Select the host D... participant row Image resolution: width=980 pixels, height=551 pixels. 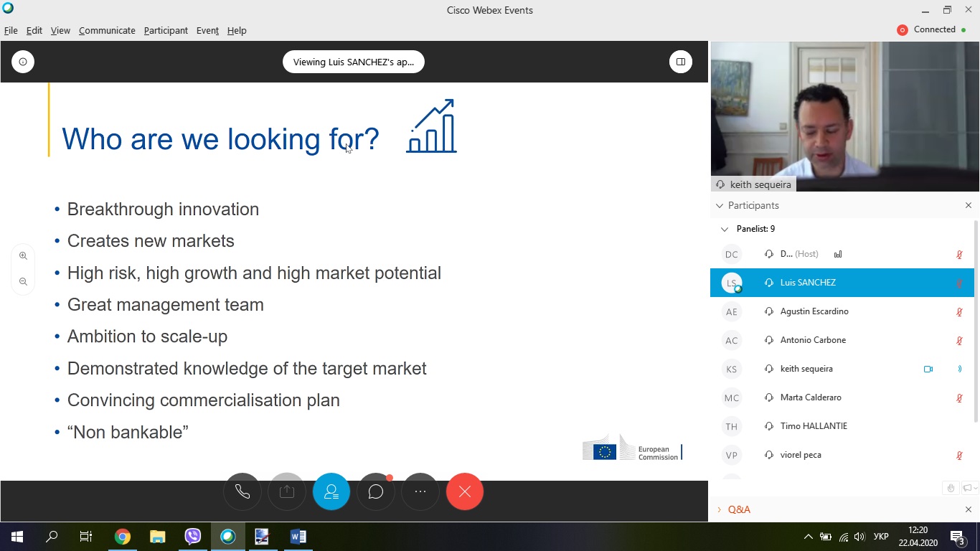pyautogui.click(x=842, y=254)
